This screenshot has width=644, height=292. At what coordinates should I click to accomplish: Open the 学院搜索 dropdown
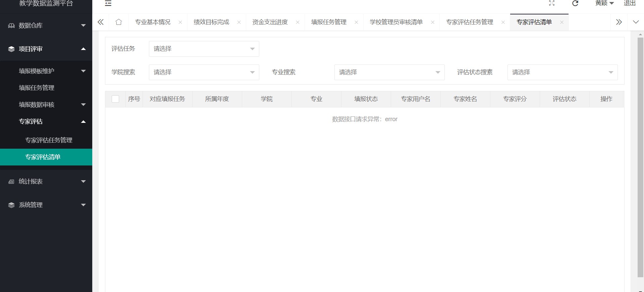click(x=204, y=72)
